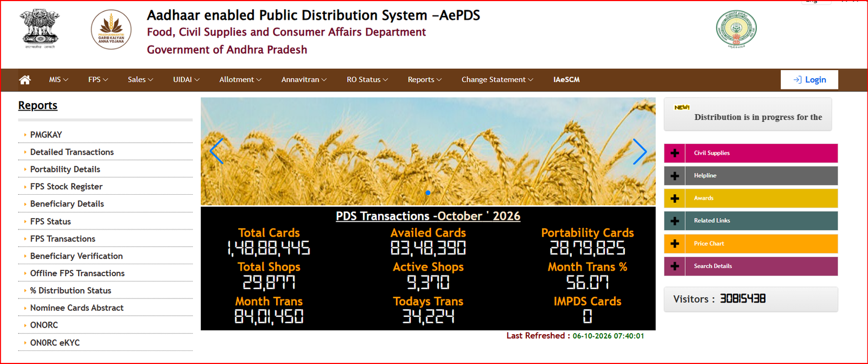
Task: Expand the Helpline panel
Action: [751, 176]
